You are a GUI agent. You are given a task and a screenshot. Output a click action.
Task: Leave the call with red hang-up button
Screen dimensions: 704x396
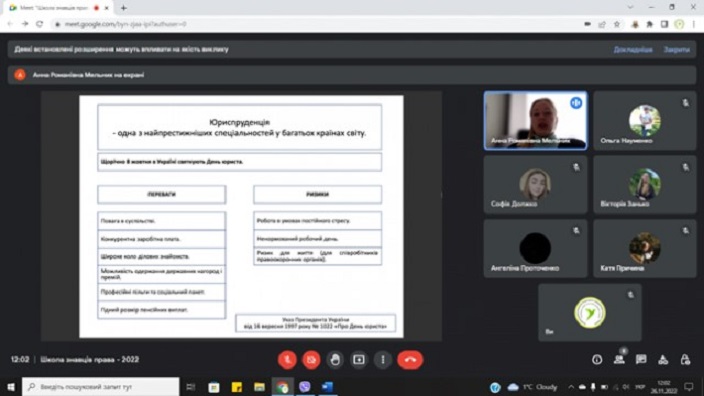coord(410,360)
